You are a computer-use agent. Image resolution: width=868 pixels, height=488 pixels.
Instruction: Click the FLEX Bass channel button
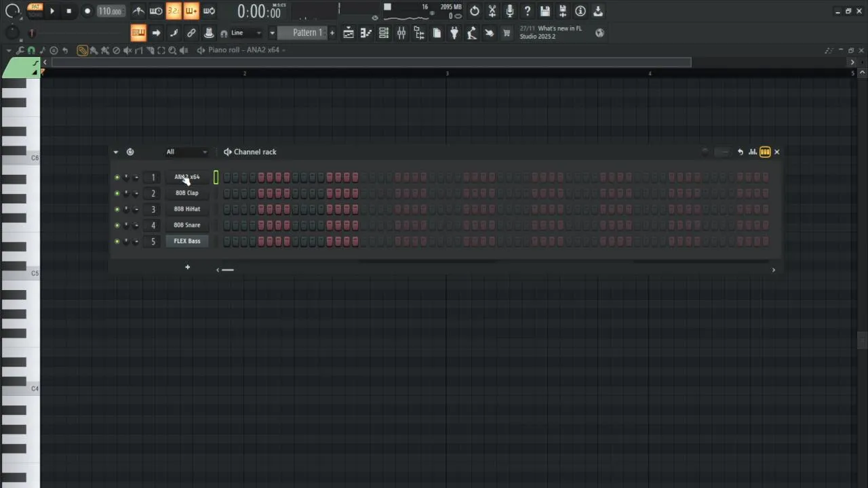click(187, 241)
